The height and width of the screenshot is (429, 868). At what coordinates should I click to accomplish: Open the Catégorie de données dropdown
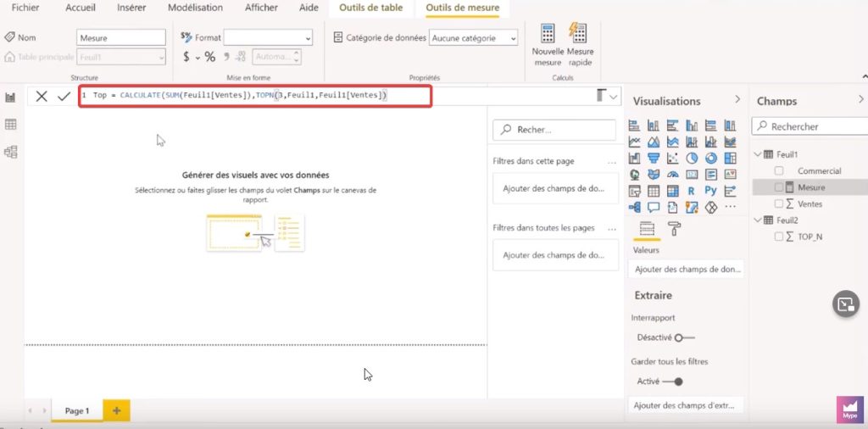pos(473,38)
